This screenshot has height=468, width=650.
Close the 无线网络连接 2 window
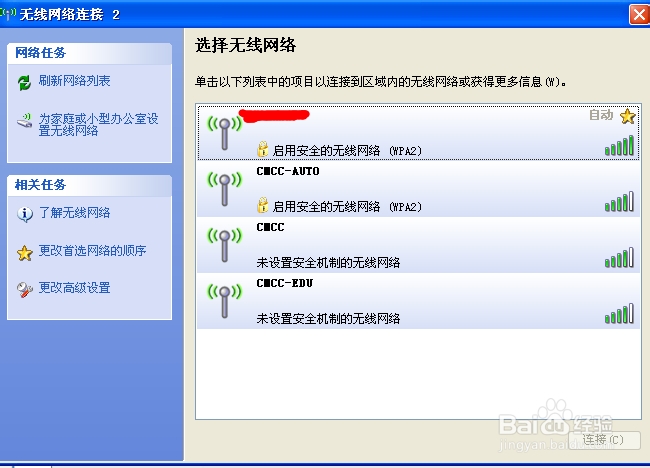point(639,15)
